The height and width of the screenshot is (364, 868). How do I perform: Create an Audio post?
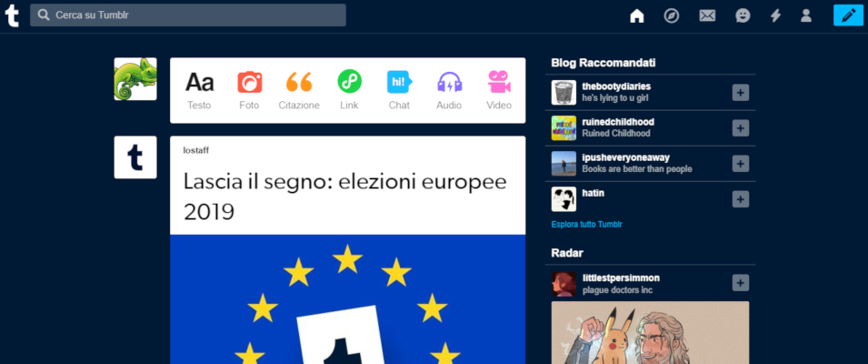(449, 90)
